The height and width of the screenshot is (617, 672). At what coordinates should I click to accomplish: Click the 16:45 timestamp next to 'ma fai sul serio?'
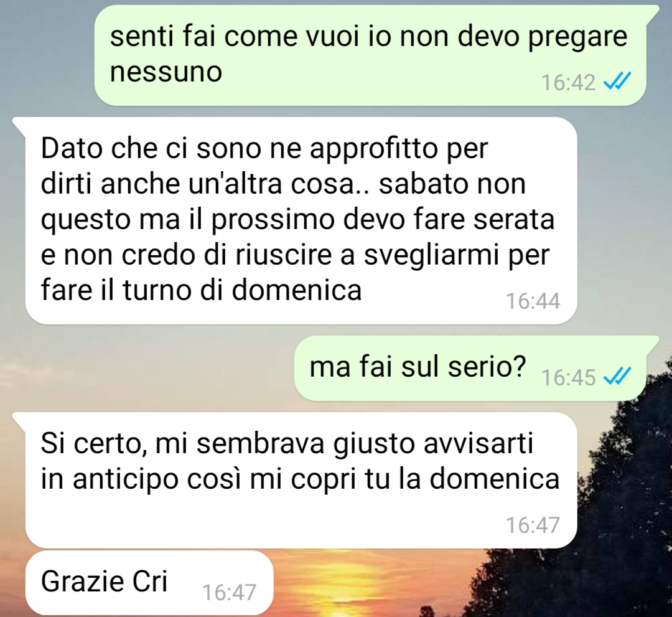pos(568,377)
